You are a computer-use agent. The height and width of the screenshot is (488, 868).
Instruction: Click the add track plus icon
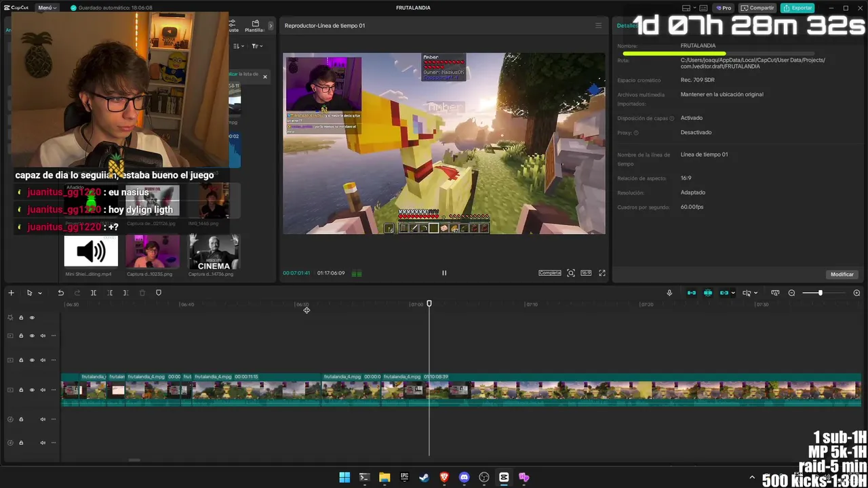[11, 293]
